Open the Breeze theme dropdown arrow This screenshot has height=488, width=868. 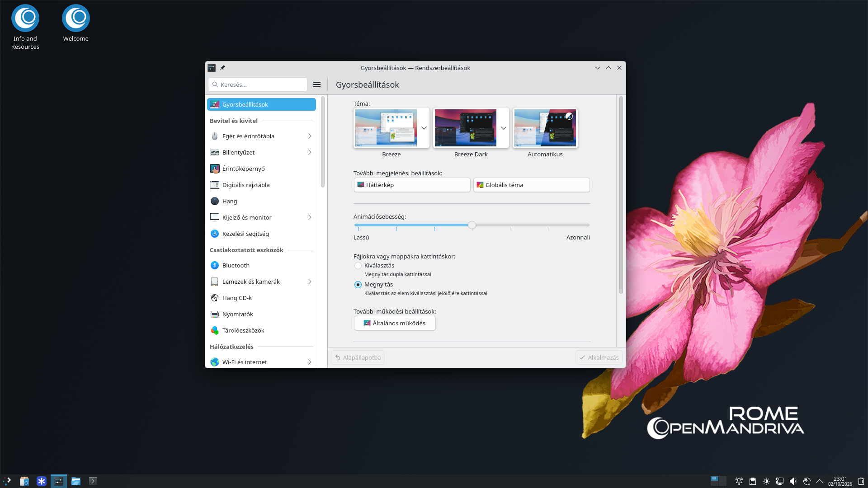[x=424, y=128]
